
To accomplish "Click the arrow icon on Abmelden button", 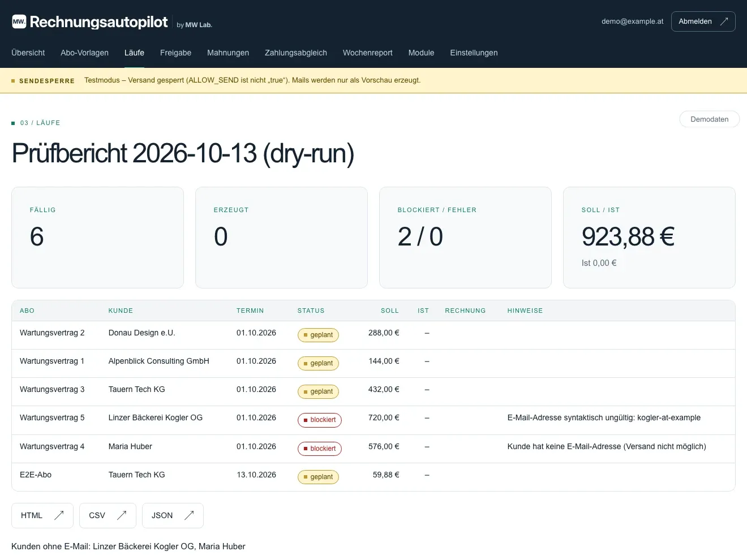I will tap(724, 21).
